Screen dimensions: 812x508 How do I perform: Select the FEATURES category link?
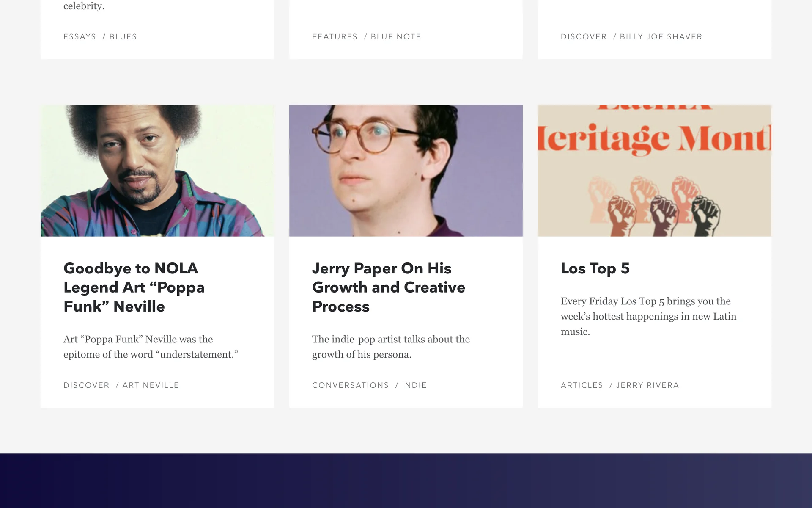click(x=335, y=37)
